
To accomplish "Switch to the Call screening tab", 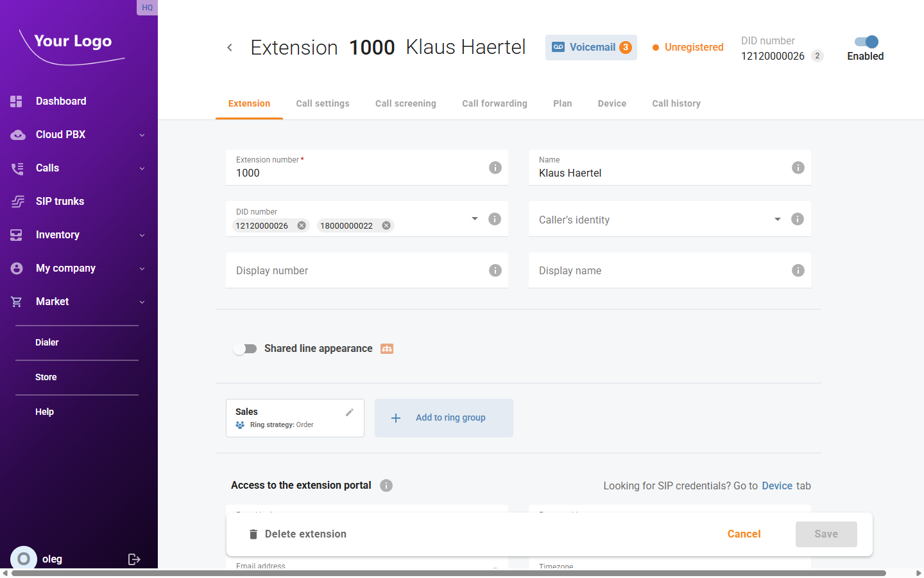I will (x=406, y=103).
